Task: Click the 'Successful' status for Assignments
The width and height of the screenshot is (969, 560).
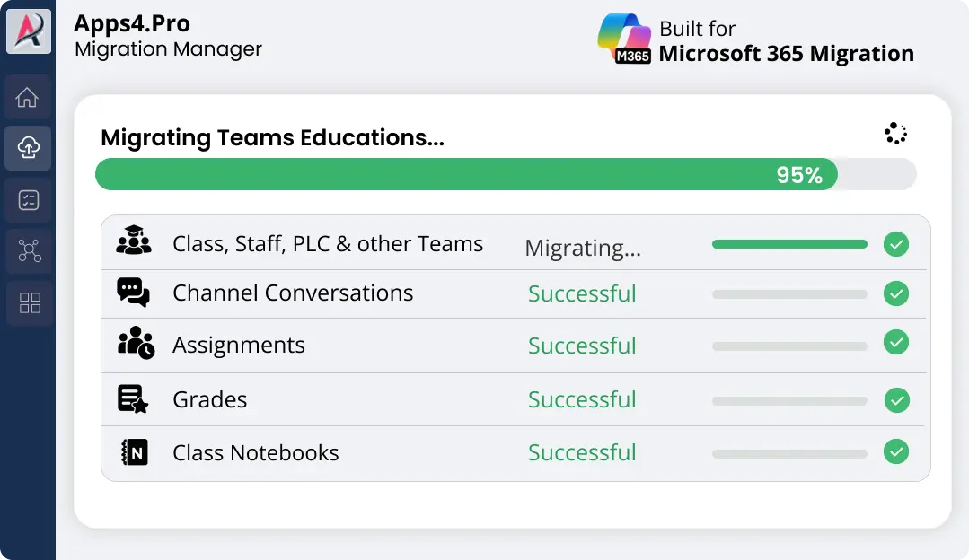Action: point(582,346)
